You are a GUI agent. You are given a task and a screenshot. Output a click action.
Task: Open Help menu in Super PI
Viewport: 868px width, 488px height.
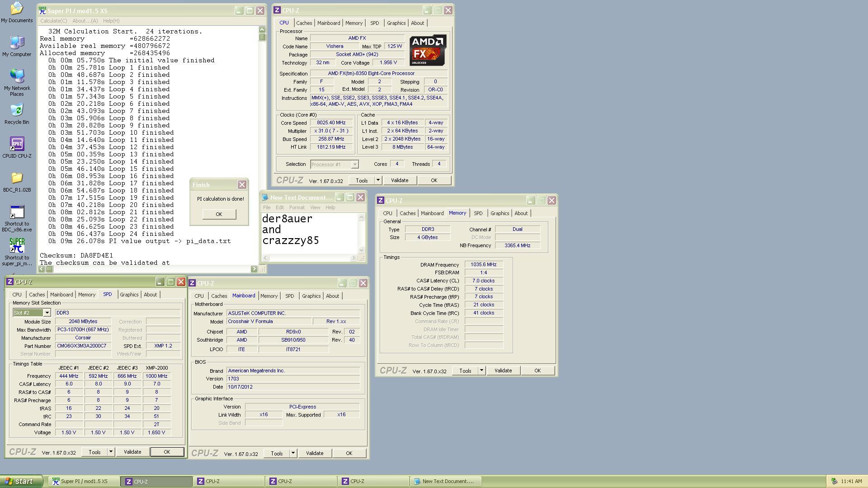tap(111, 21)
